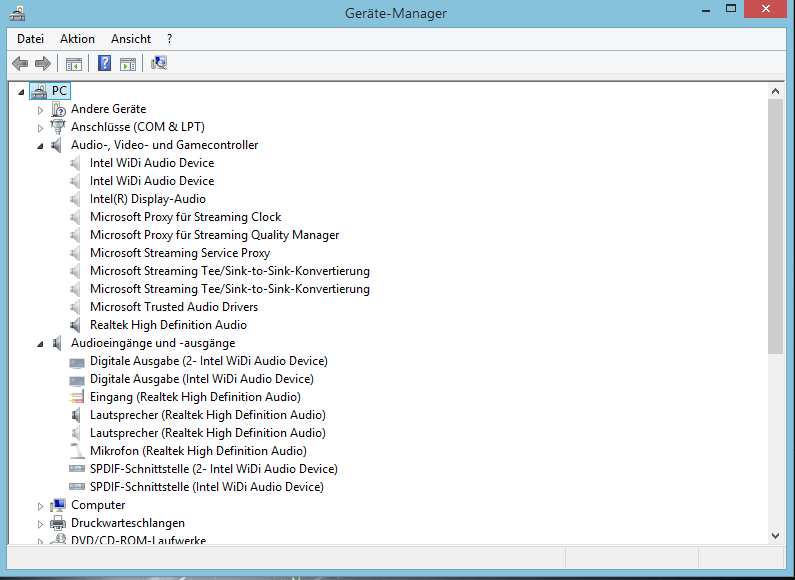
Task: Maximize the Geräte-Manager window
Action: tap(731, 9)
